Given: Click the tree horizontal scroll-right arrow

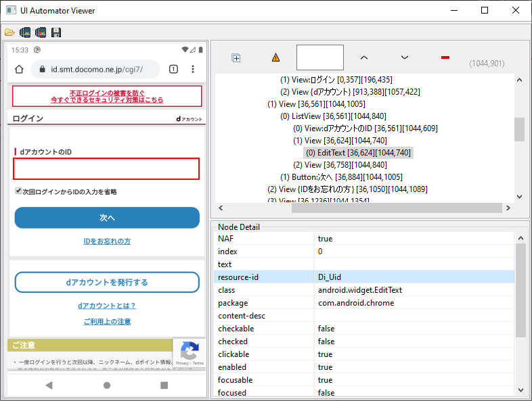Looking at the screenshot, I should tap(508, 208).
